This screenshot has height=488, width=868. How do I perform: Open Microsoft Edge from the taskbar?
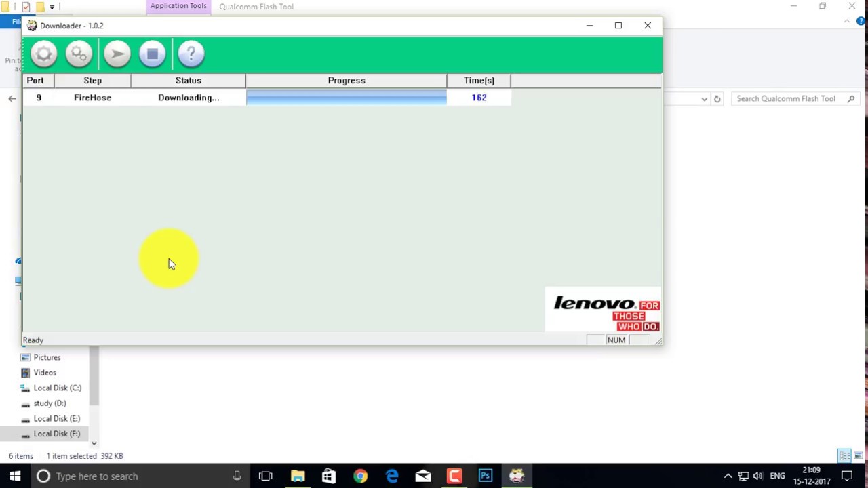click(x=392, y=476)
